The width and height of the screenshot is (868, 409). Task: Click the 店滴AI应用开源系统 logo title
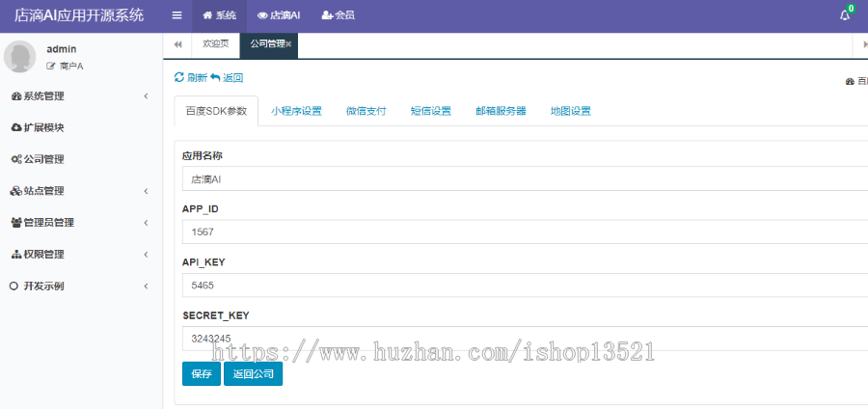click(x=79, y=15)
